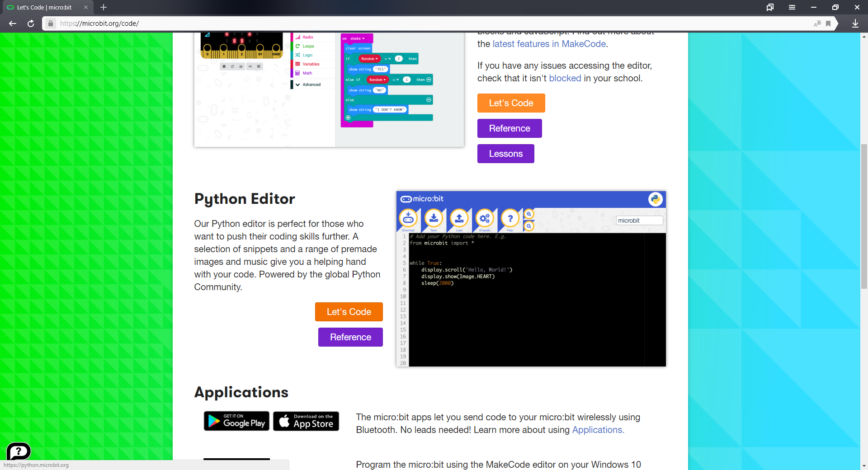Image resolution: width=868 pixels, height=470 pixels.
Task: Open the Python Editor Reference button
Action: click(350, 337)
